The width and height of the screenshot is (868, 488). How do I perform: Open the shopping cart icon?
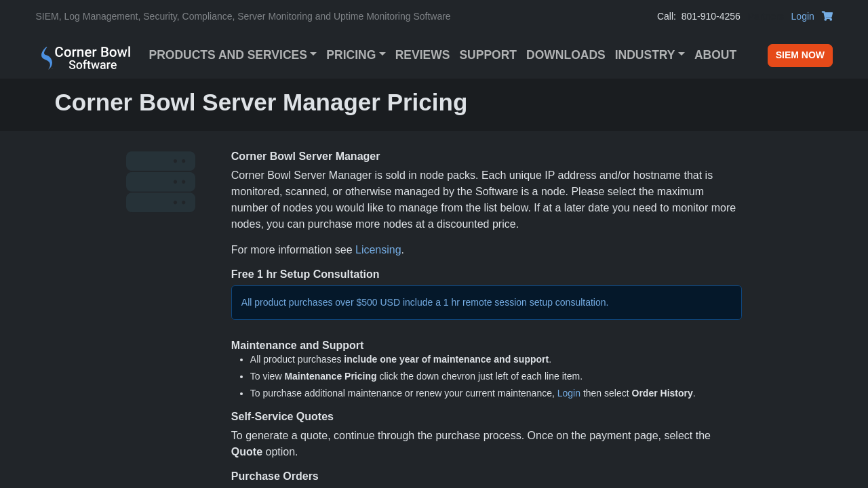(827, 16)
